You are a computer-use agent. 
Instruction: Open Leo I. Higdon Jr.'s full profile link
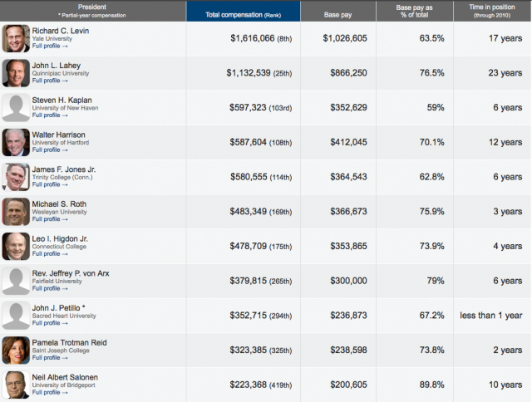(x=50, y=254)
